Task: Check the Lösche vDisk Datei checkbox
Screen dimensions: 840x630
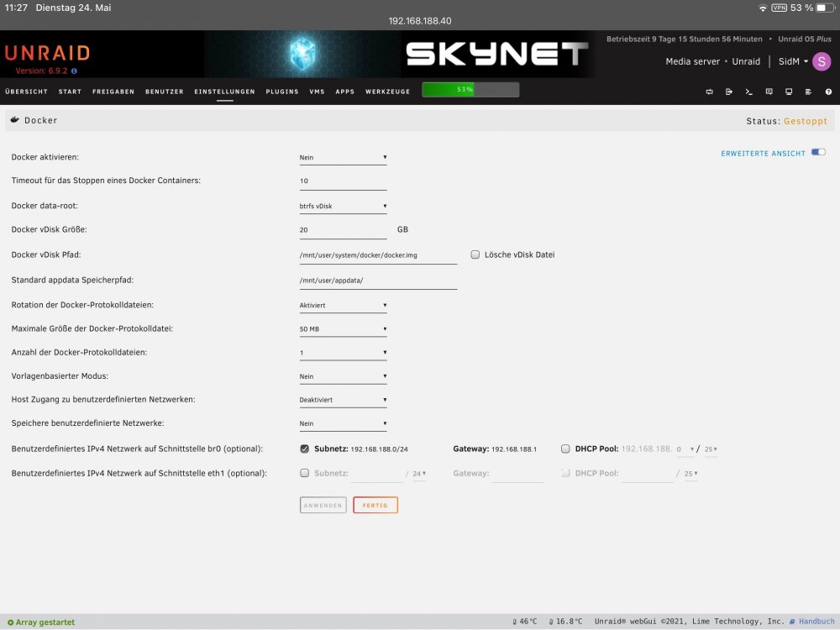Action: click(x=475, y=255)
